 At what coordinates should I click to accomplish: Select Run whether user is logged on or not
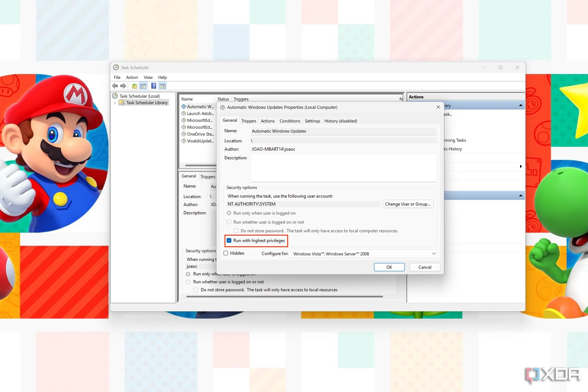coord(229,222)
